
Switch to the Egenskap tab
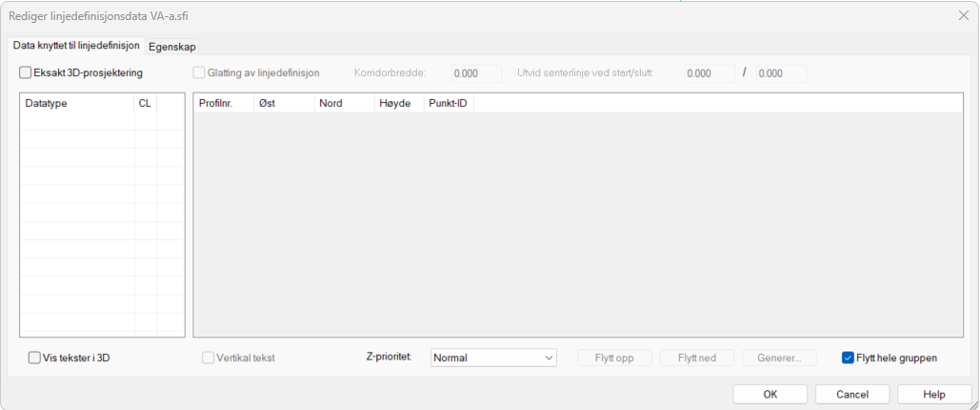point(172,47)
